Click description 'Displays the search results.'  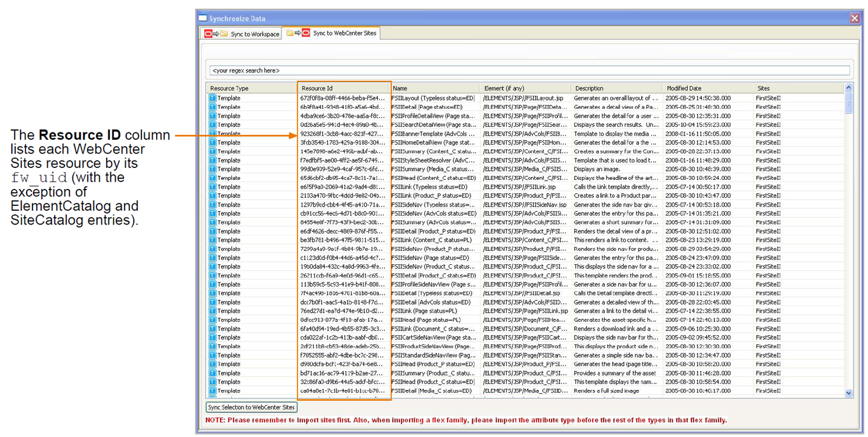[617, 125]
